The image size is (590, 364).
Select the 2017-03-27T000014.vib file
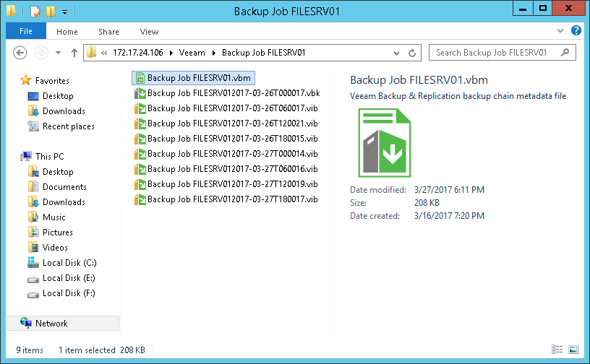[226, 154]
